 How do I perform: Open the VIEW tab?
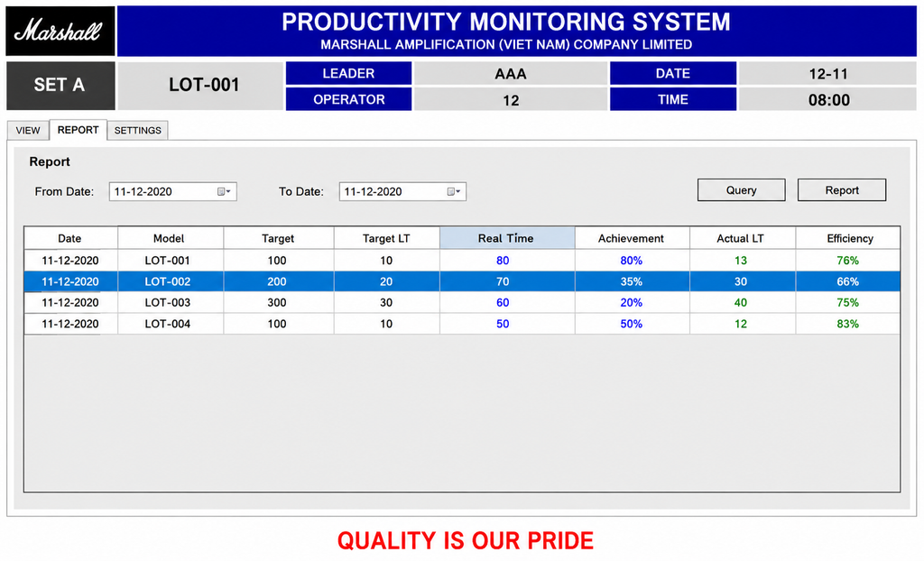click(28, 130)
